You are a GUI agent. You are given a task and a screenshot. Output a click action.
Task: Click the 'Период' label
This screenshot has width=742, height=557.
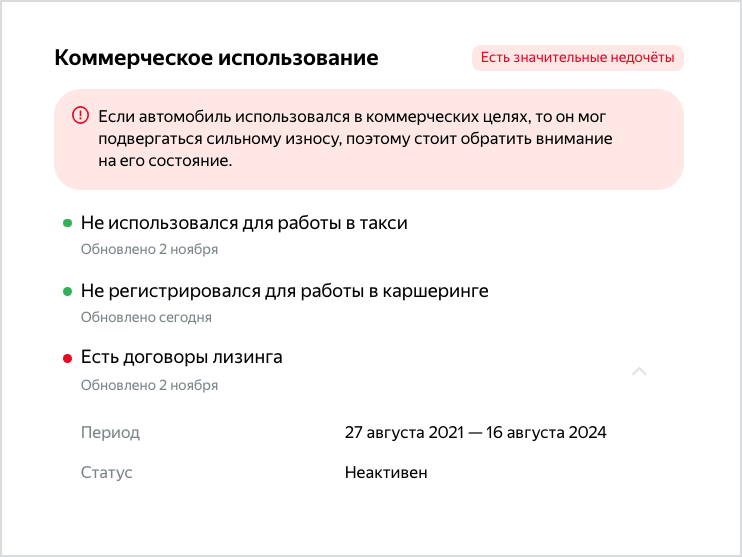(x=110, y=433)
